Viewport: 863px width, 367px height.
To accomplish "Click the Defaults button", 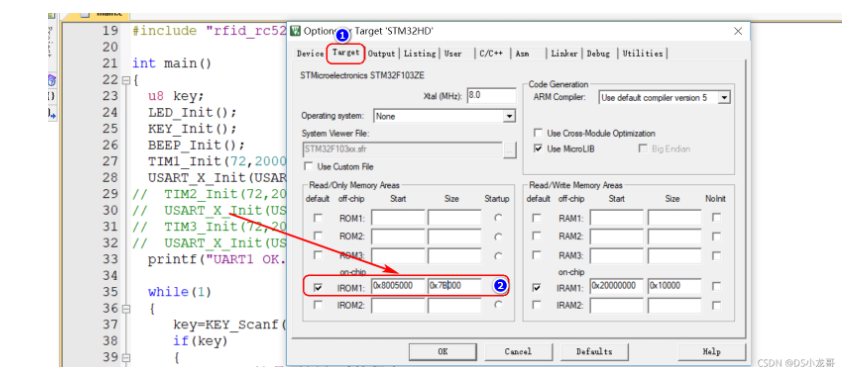I will coord(594,351).
